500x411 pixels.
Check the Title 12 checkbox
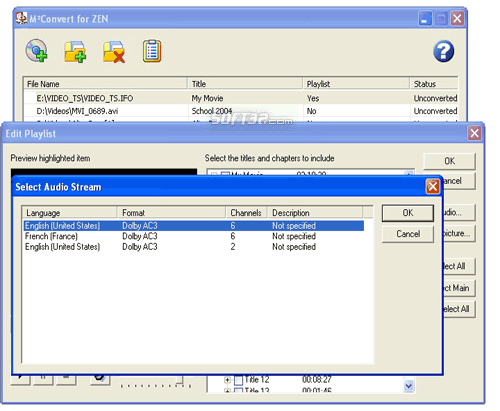[238, 380]
